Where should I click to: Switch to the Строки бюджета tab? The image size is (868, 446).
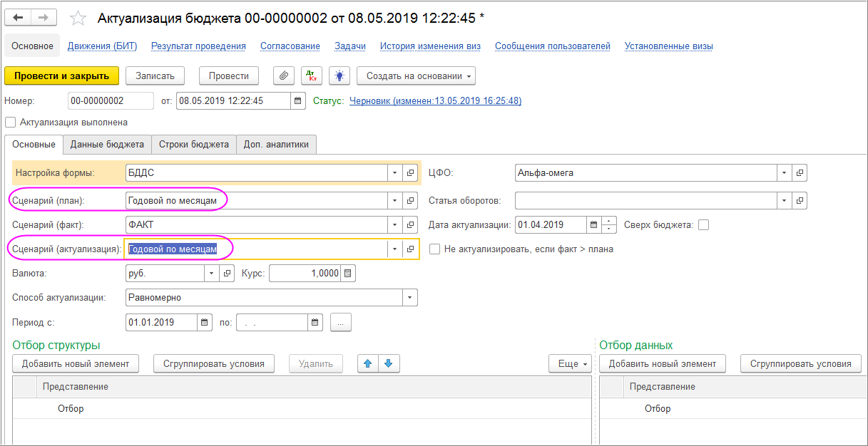pyautogui.click(x=194, y=144)
